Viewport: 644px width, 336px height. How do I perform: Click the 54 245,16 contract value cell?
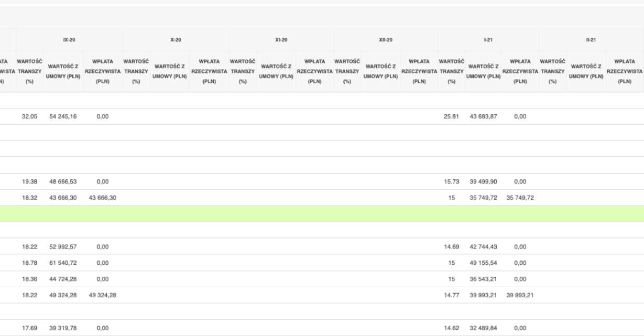63,116
